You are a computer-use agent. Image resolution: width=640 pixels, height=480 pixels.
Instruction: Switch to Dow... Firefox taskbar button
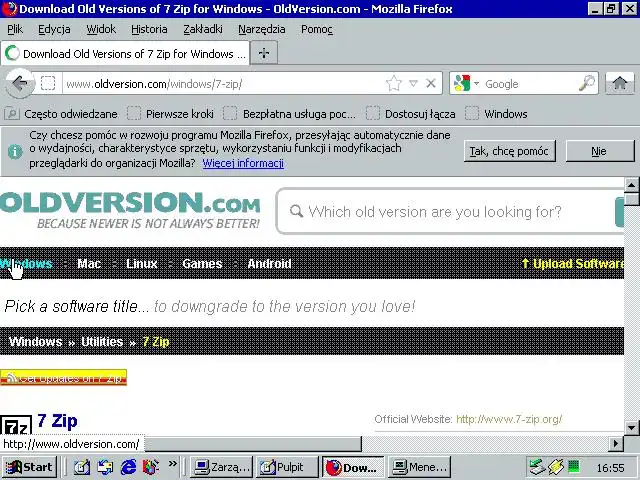click(x=353, y=467)
